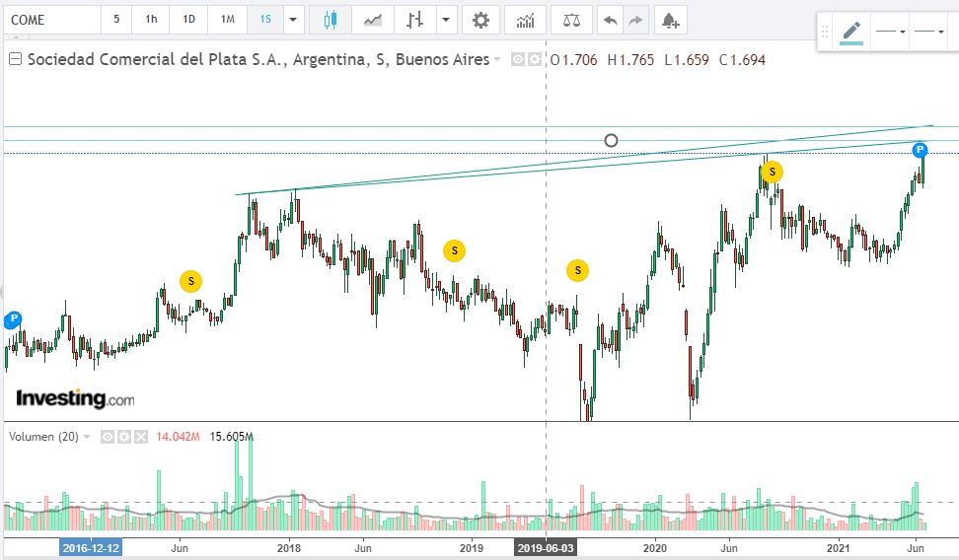959x560 pixels.
Task: Choose the 1h interval button
Action: click(x=151, y=20)
